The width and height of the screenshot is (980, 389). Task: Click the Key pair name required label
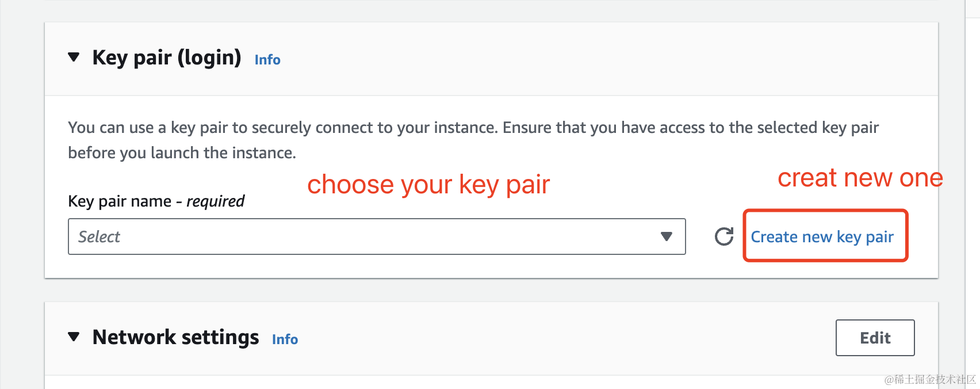156,201
